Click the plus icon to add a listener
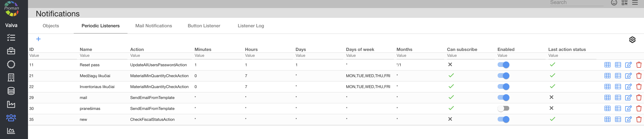Viewport: 644px width, 139px height. point(38,39)
